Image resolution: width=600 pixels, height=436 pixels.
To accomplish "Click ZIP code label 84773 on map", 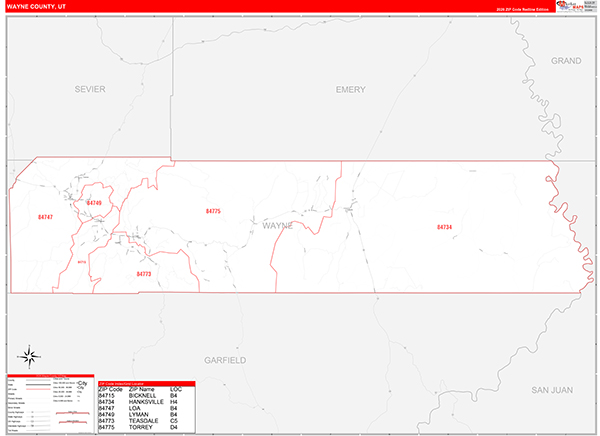I will 144,274.
